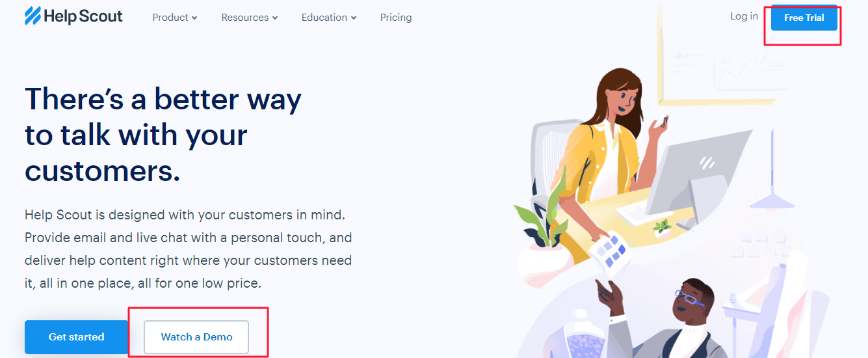Launch the Watch a Demo button
The width and height of the screenshot is (868, 358).
[196, 337]
